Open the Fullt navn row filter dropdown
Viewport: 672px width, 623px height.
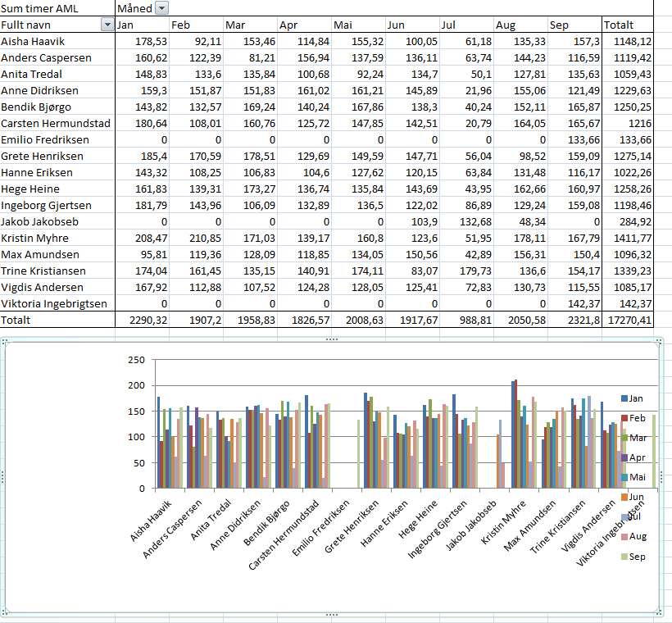107,25
